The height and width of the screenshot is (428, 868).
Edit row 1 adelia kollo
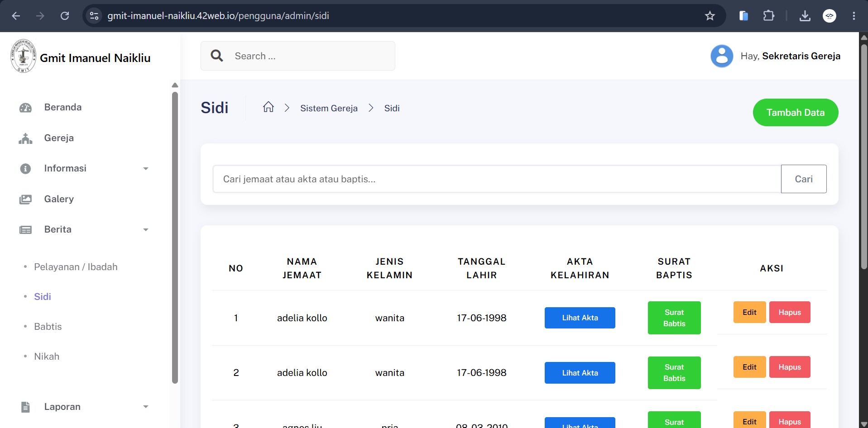click(750, 312)
